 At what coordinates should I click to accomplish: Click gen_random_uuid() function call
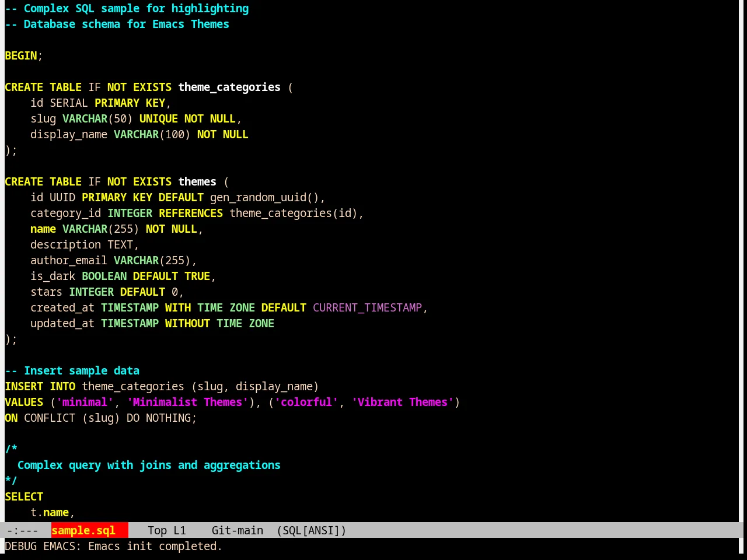(x=264, y=197)
